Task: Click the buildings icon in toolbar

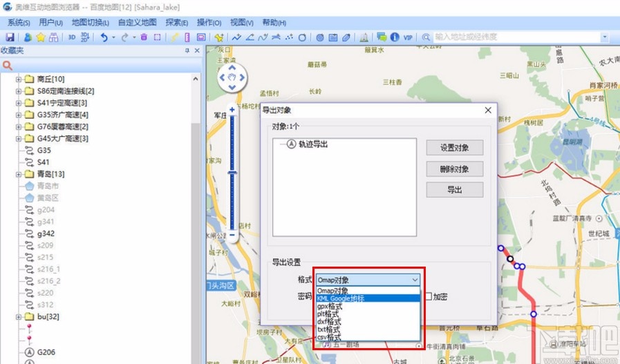Action: [364, 37]
